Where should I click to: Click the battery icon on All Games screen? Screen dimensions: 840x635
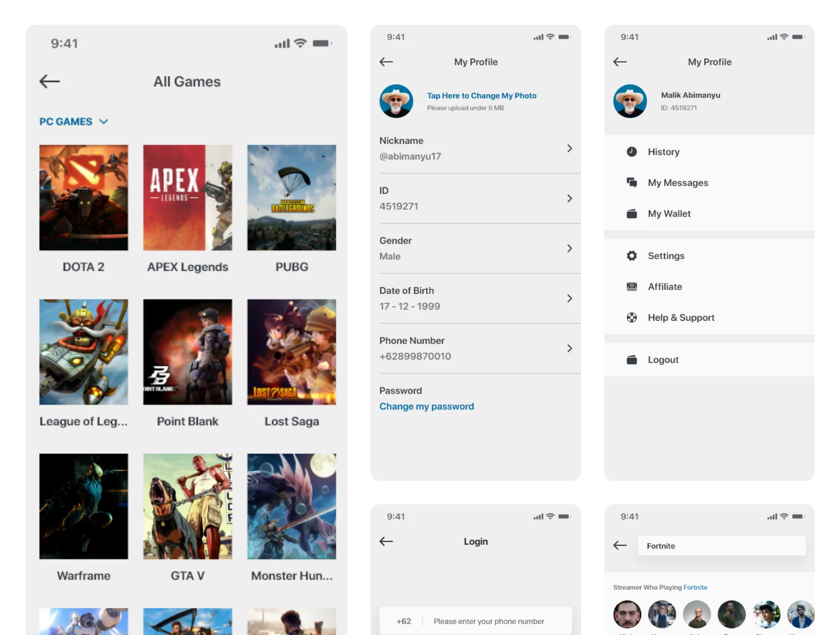322,43
